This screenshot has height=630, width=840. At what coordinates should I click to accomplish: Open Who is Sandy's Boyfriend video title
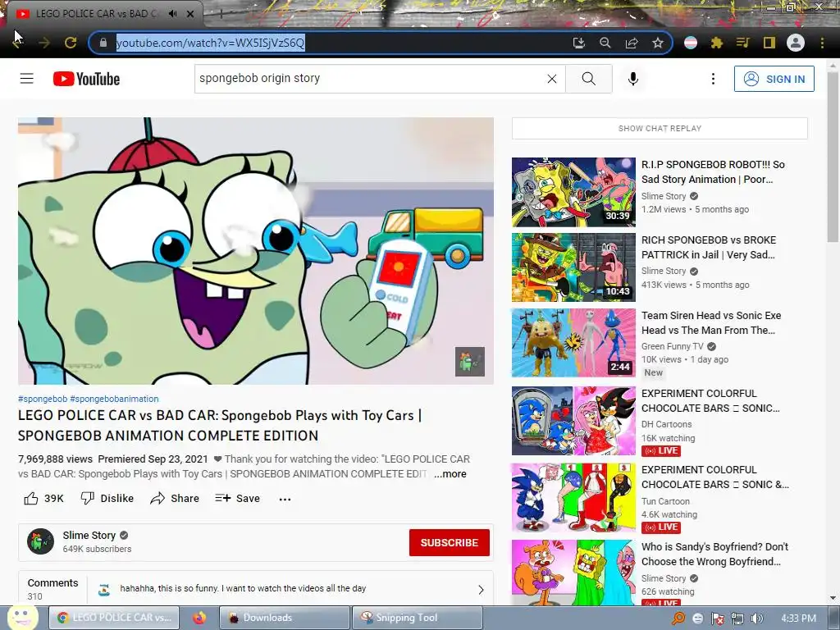tap(714, 555)
